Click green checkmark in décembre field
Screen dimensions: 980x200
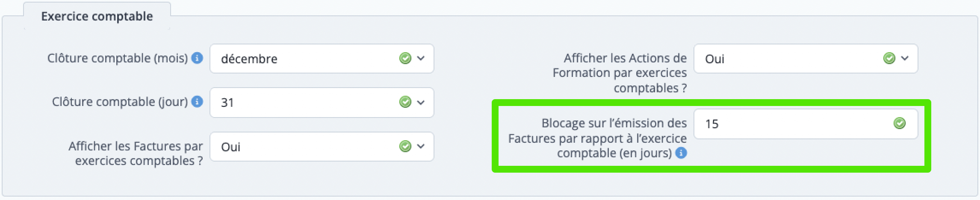click(405, 58)
